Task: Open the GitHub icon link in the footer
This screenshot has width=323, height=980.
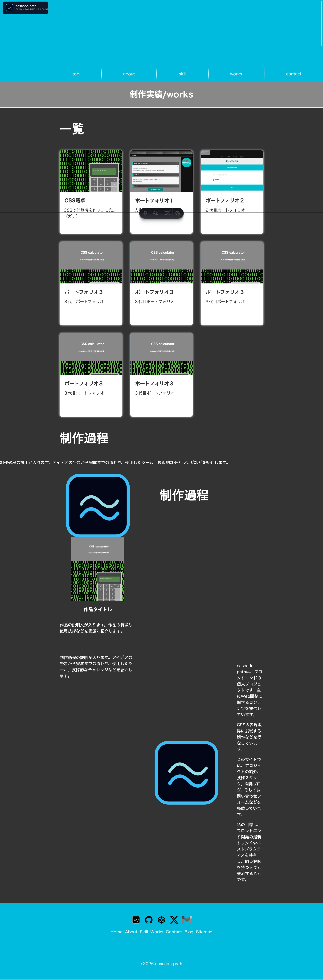Action: [x=149, y=920]
